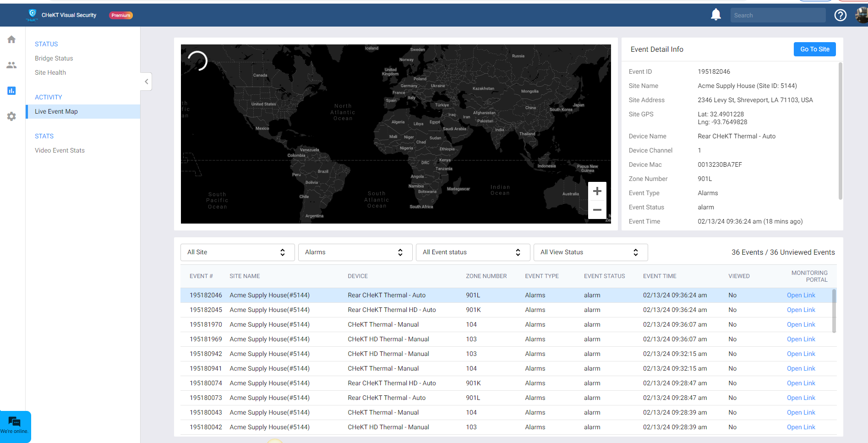Open the reports chart icon in sidebar
Image resolution: width=868 pixels, height=443 pixels.
(x=11, y=91)
